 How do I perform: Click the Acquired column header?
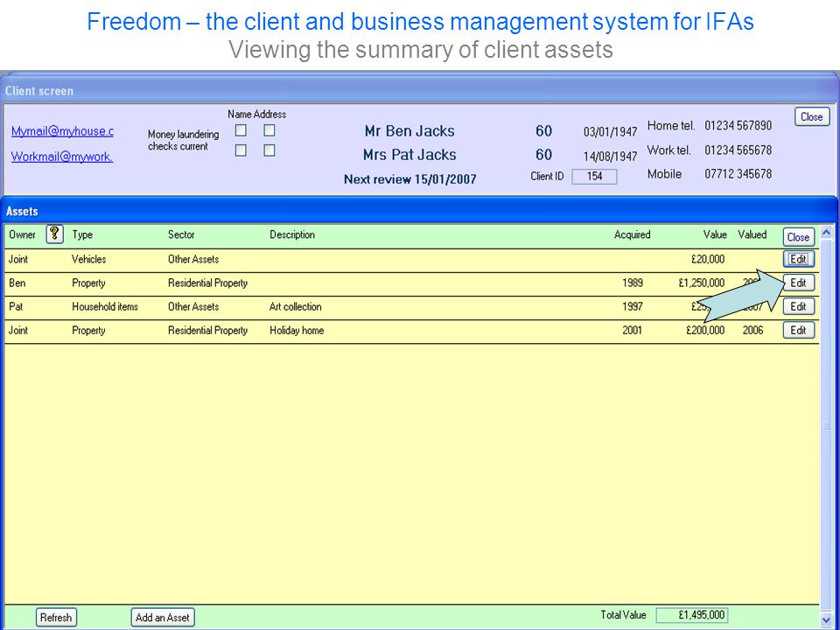pyautogui.click(x=632, y=234)
